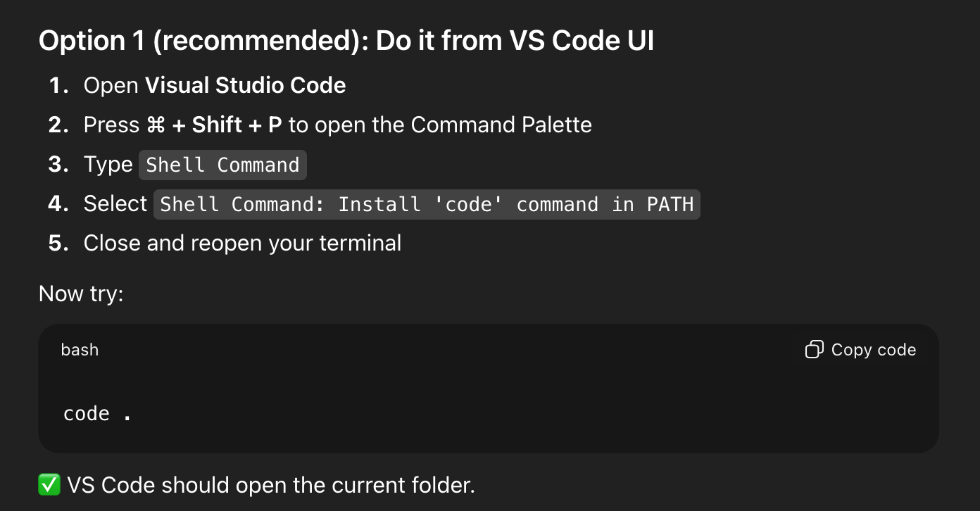Click the bold "Shift" key text
980x511 pixels.
[217, 125]
